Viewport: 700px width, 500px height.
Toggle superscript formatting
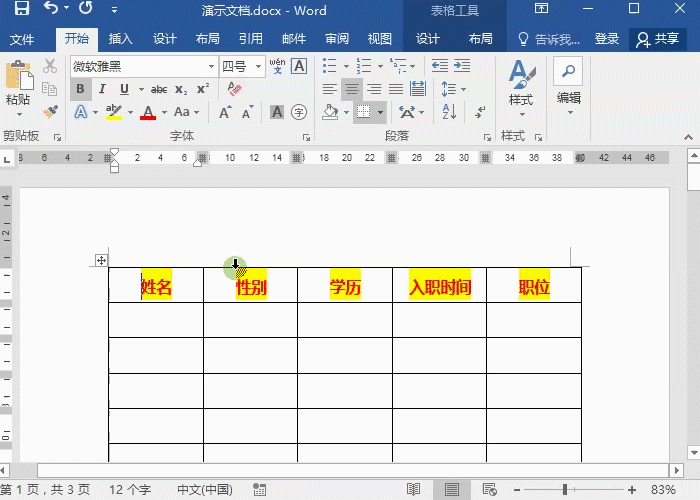[203, 89]
